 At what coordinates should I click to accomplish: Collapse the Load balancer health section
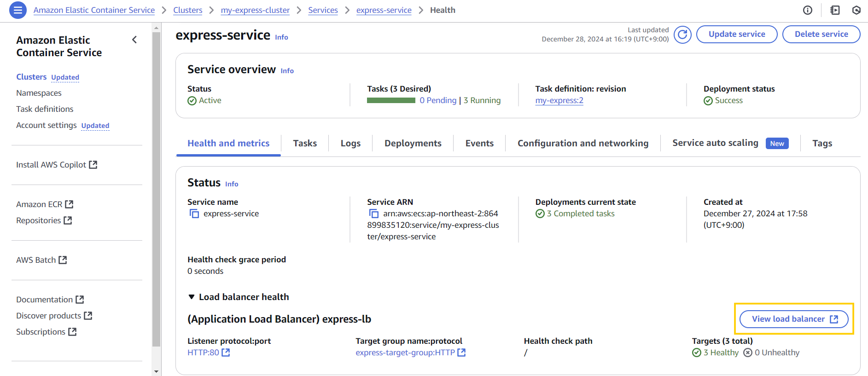(192, 297)
